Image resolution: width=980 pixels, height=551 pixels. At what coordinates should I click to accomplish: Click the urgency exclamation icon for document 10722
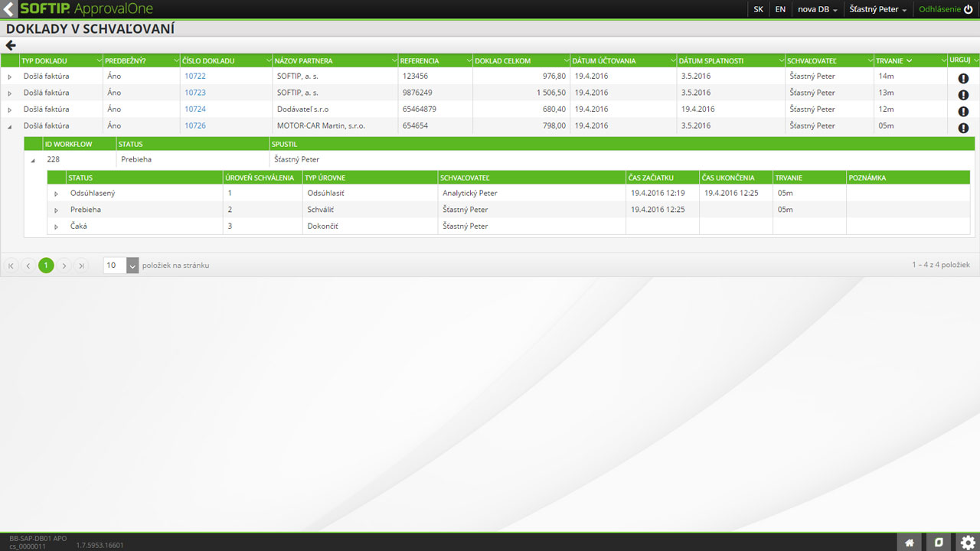tap(963, 78)
